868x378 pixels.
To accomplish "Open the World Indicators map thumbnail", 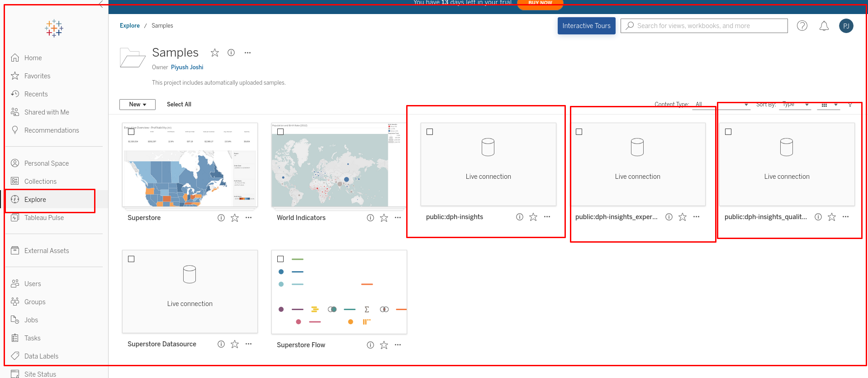I will point(339,165).
